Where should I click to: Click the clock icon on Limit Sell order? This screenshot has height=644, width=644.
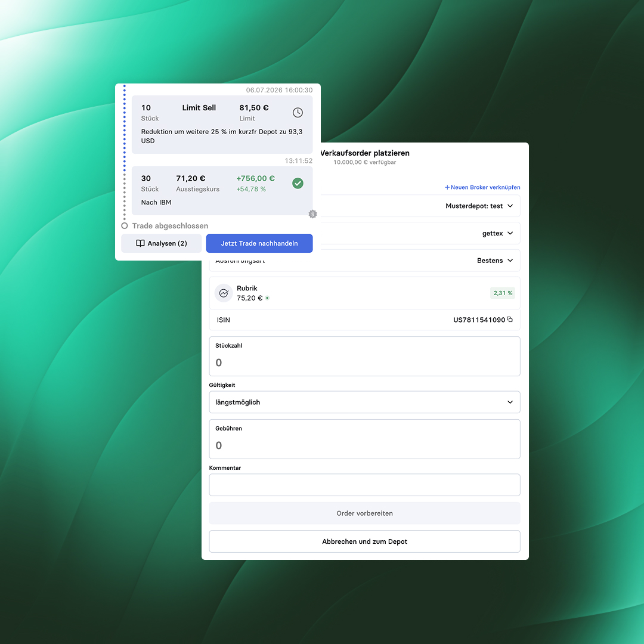point(298,113)
